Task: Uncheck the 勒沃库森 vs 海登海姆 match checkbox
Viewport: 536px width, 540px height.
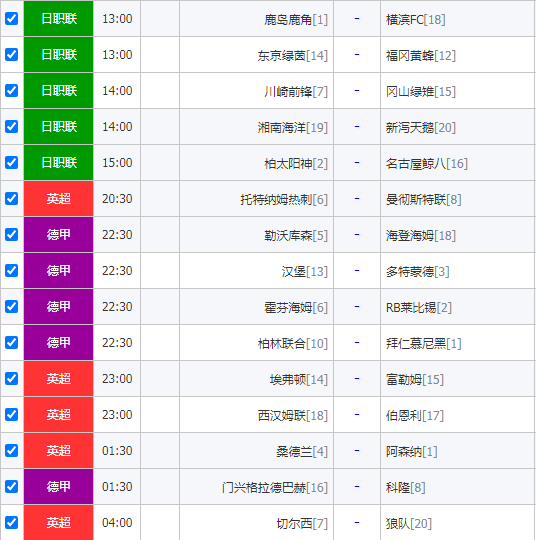Action: (11, 234)
